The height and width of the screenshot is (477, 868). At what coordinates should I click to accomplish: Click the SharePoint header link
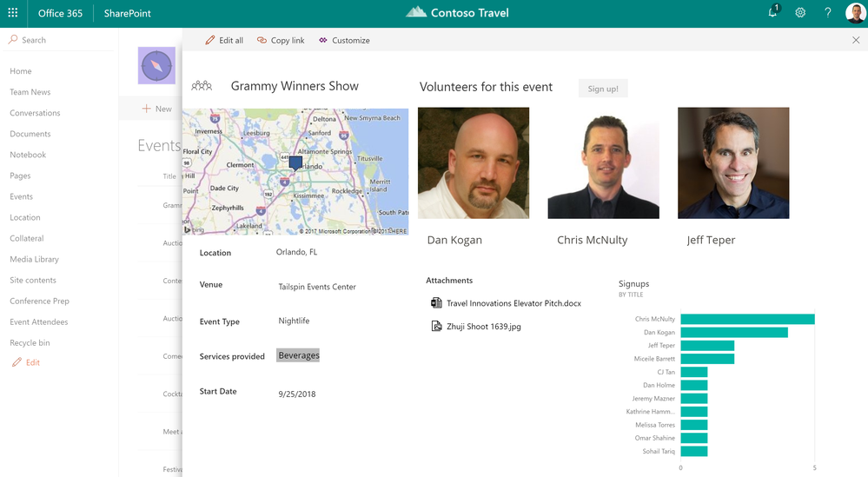[x=128, y=13]
